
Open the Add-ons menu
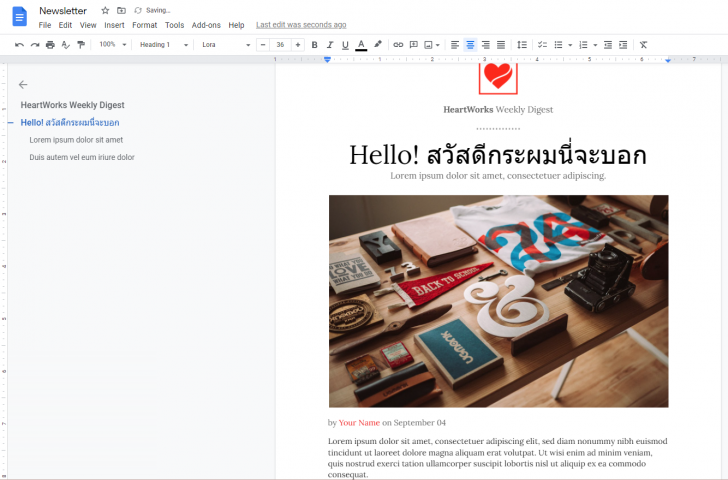click(x=206, y=25)
